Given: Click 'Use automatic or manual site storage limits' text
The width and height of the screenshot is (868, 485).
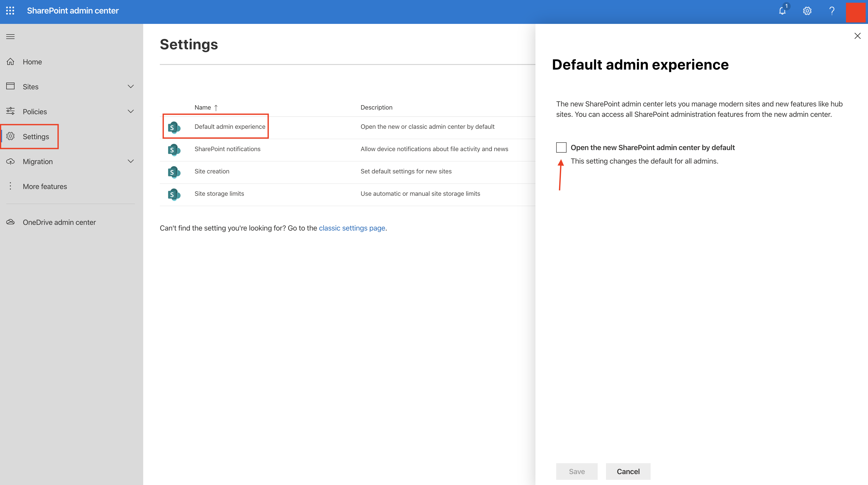Looking at the screenshot, I should coord(420,194).
